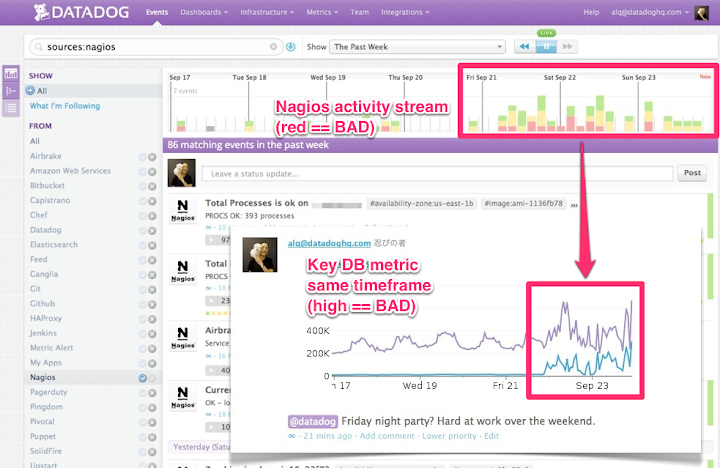
Task: Enable Feed source check toggle
Action: tap(143, 260)
